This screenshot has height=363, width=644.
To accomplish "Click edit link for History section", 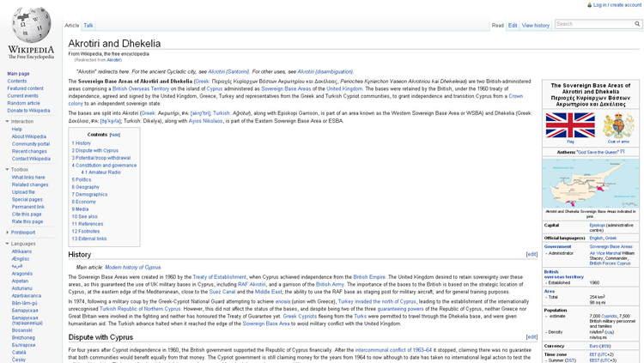I will click(x=532, y=254).
